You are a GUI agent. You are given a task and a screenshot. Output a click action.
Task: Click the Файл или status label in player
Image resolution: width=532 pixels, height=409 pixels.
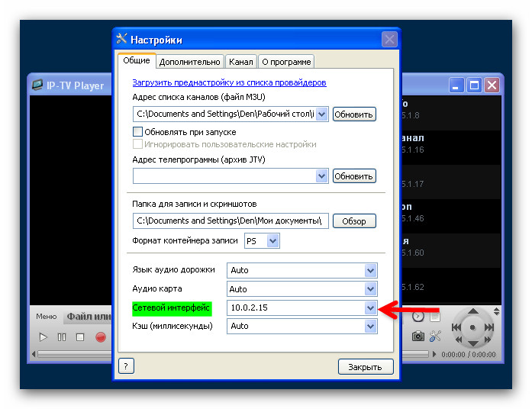click(x=89, y=317)
